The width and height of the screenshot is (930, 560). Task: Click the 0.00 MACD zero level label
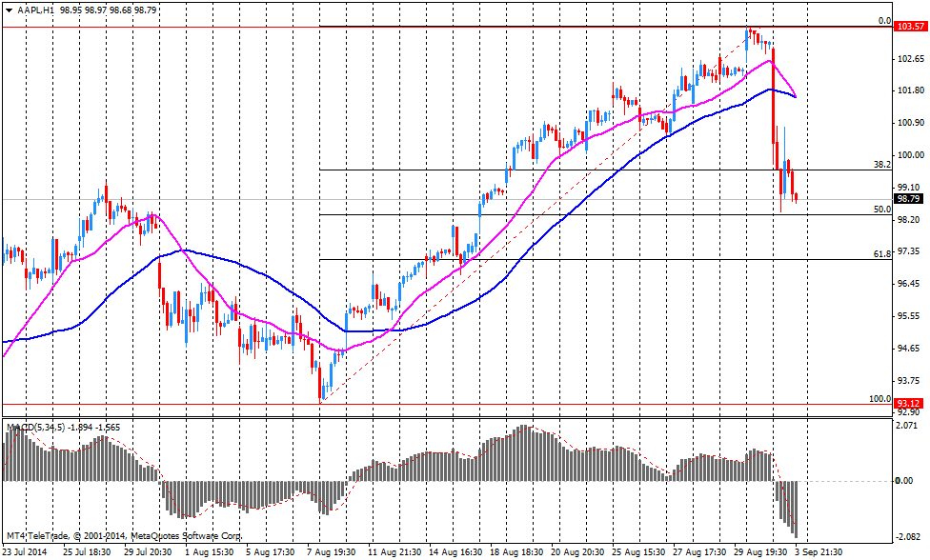coord(906,481)
